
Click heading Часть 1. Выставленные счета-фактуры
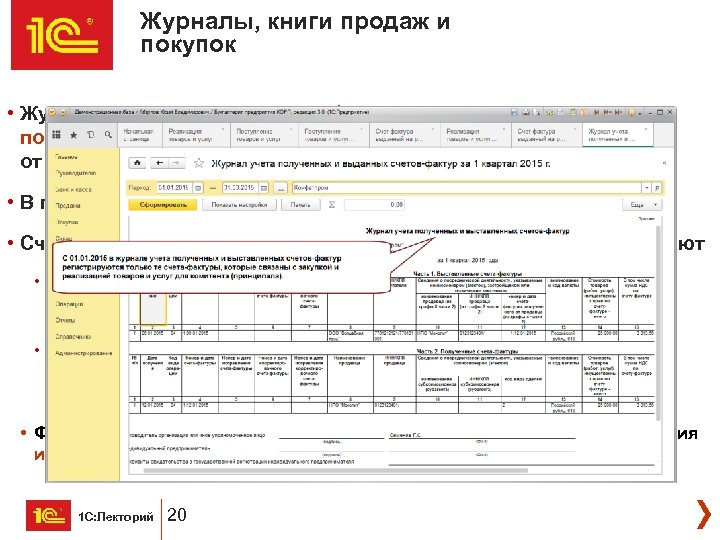click(468, 274)
